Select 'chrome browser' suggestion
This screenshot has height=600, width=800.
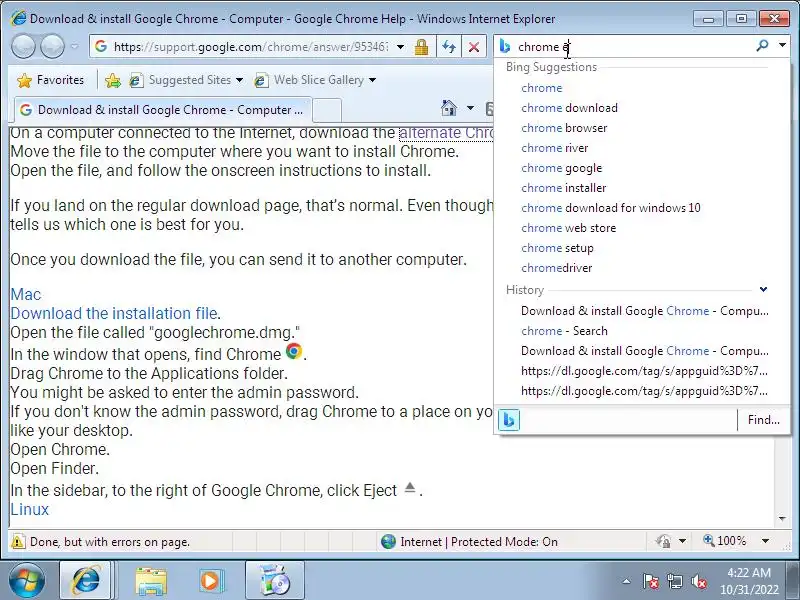click(564, 128)
